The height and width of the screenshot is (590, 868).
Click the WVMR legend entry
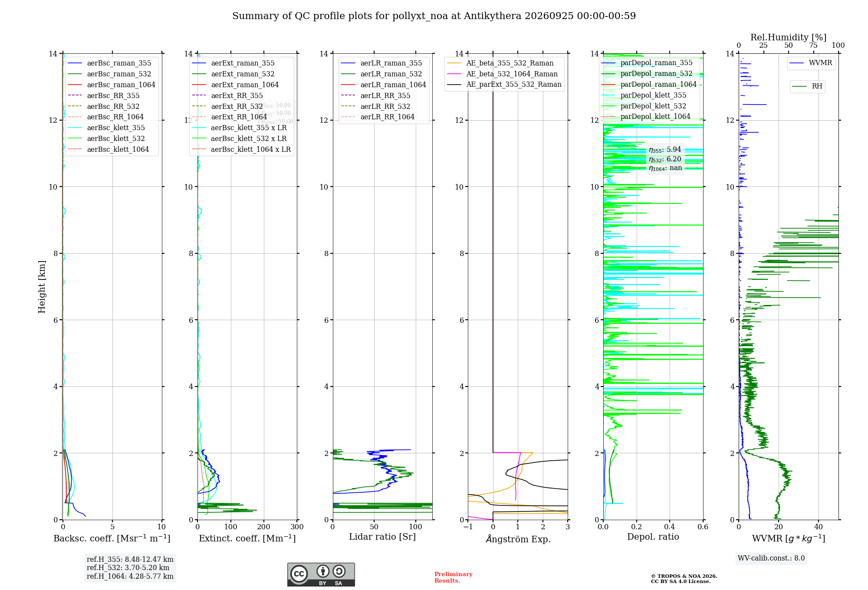(x=811, y=63)
